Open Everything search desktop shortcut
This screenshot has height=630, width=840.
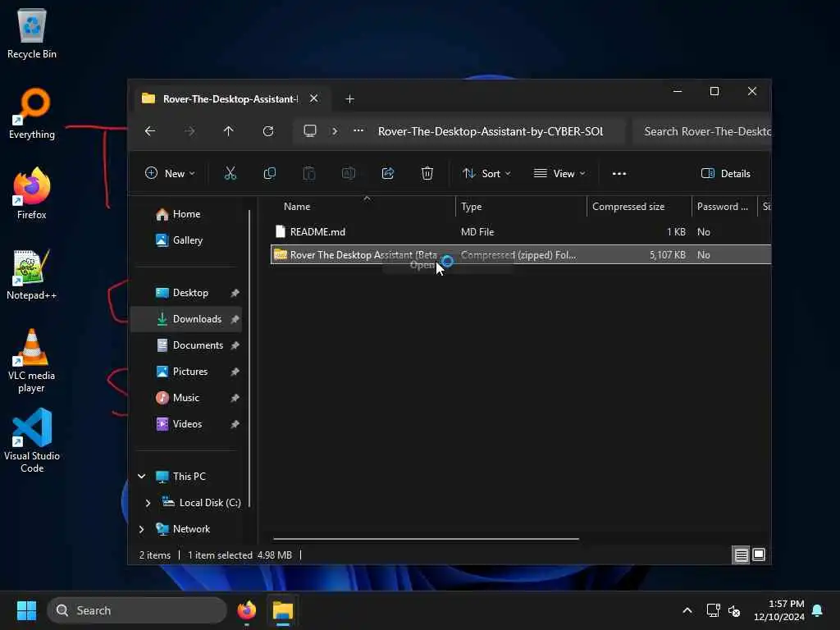(x=32, y=113)
